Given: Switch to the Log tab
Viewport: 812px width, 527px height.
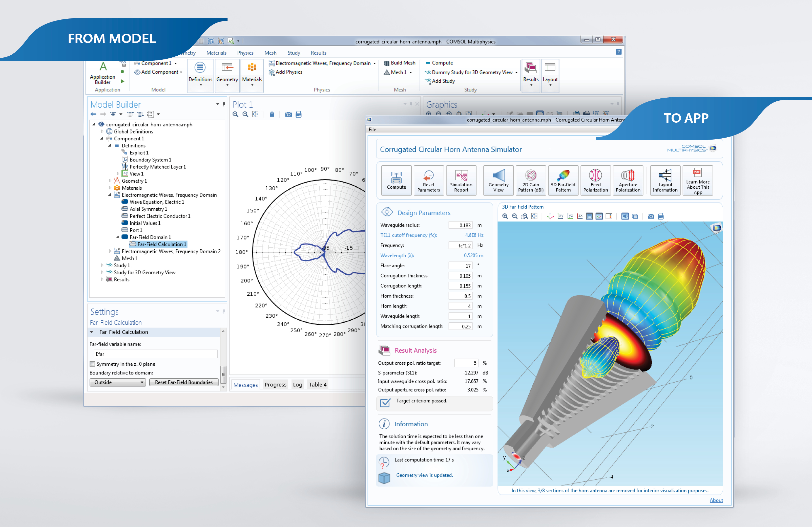Looking at the screenshot, I should (298, 385).
